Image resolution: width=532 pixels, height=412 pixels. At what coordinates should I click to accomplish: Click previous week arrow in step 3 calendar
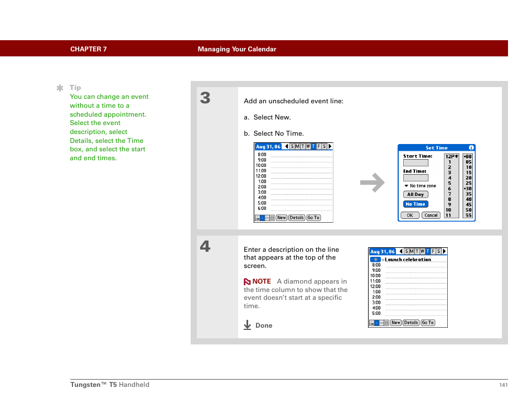click(287, 146)
